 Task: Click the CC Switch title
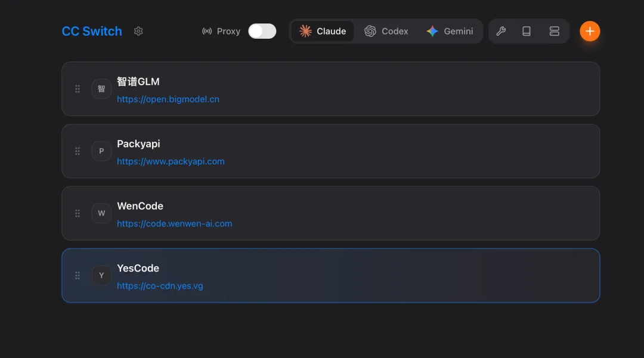tap(92, 31)
